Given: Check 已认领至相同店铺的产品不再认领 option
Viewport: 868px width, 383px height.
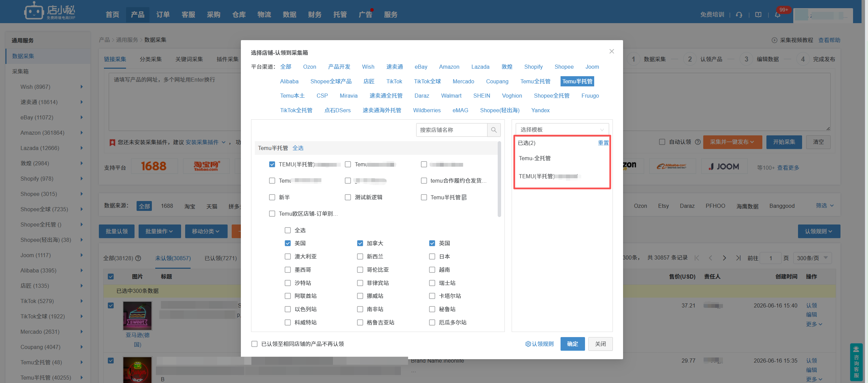Looking at the screenshot, I should tap(254, 344).
